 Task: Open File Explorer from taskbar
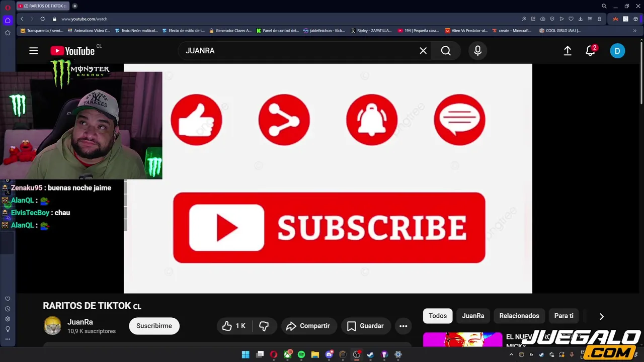coord(315,354)
